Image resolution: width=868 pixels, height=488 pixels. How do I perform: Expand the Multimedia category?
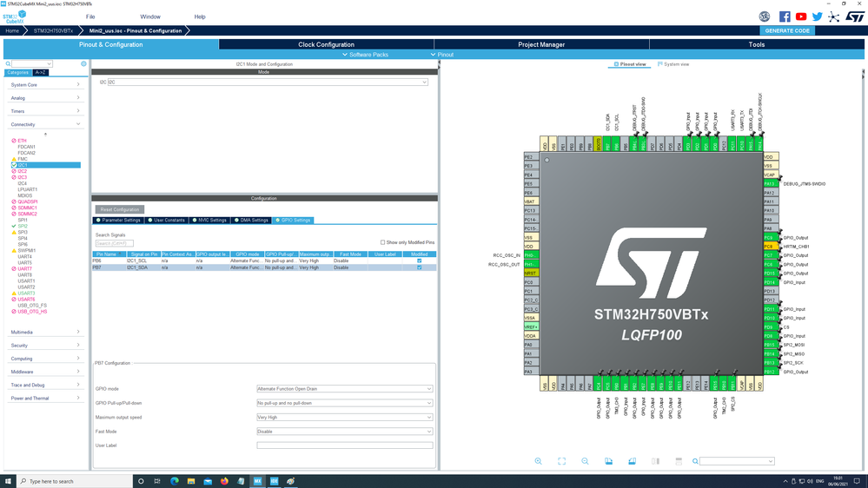point(45,332)
